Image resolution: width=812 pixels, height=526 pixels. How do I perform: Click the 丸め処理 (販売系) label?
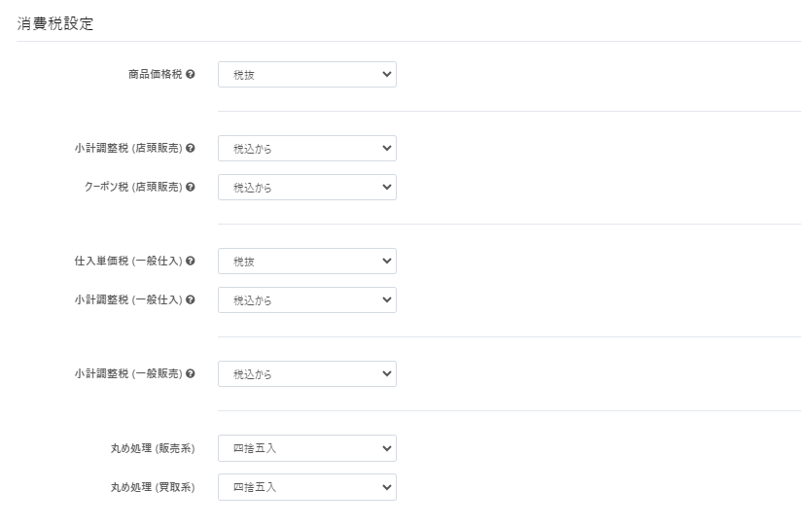(153, 448)
